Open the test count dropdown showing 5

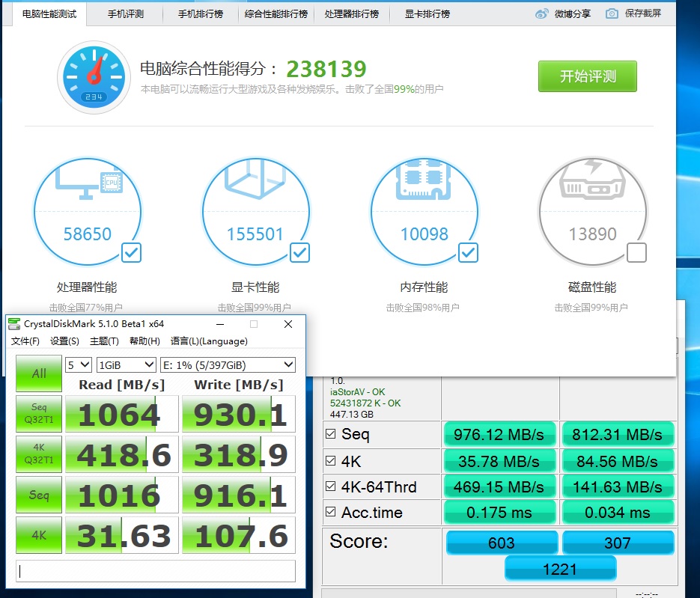pos(79,365)
